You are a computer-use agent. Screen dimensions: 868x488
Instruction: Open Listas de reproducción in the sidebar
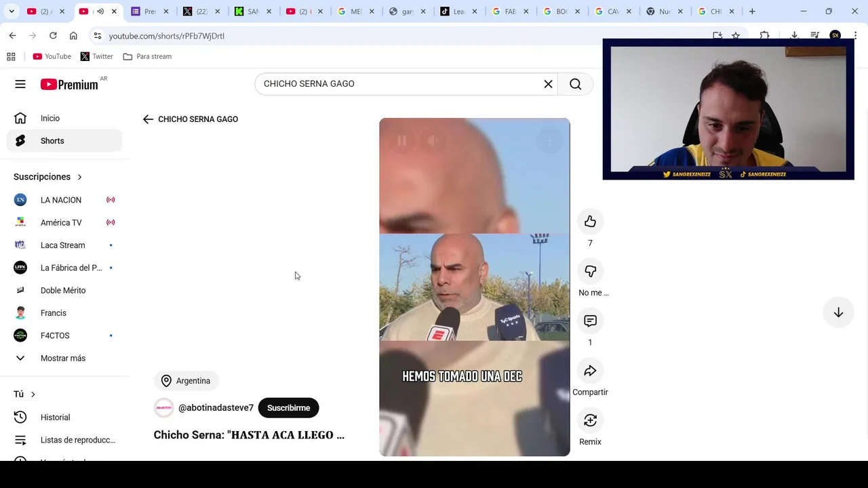point(64,440)
